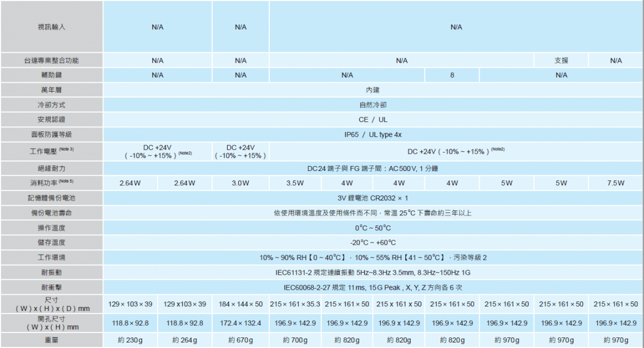Select the 3.0W power consumption cell
Image resolution: width=644 pixels, height=348 pixels.
240,183
